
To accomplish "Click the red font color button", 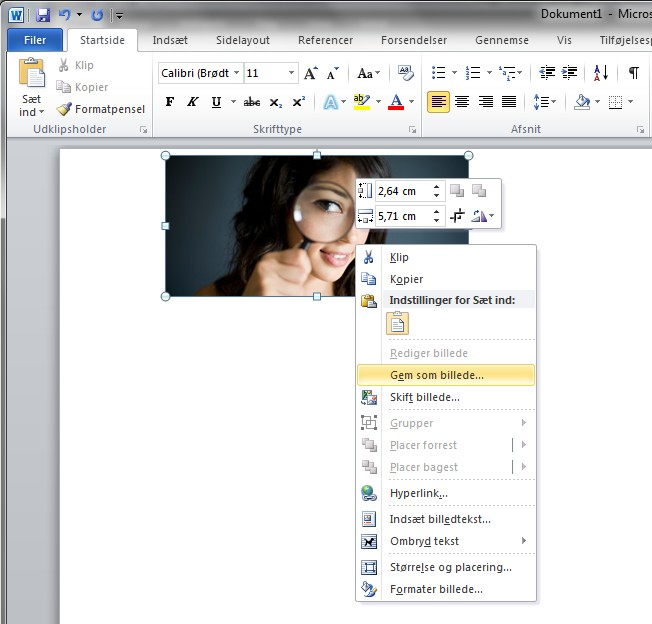I will [397, 102].
